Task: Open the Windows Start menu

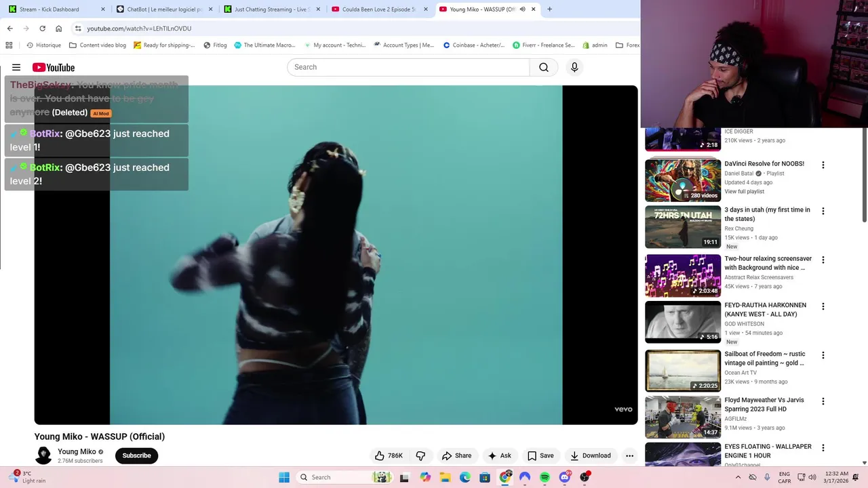Action: [284, 477]
